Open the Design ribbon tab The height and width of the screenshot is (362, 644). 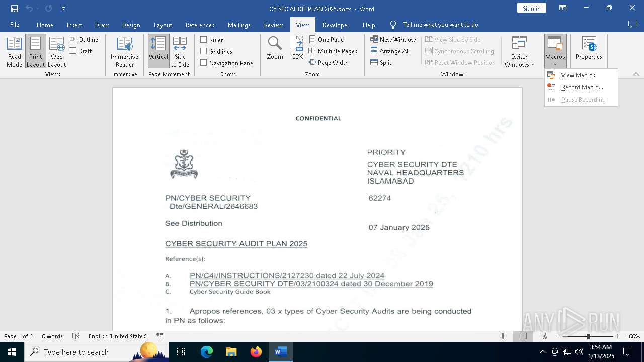[131, 25]
